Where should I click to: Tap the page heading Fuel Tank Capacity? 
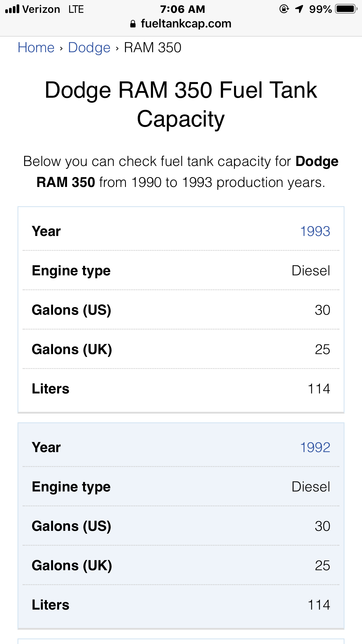(x=181, y=104)
